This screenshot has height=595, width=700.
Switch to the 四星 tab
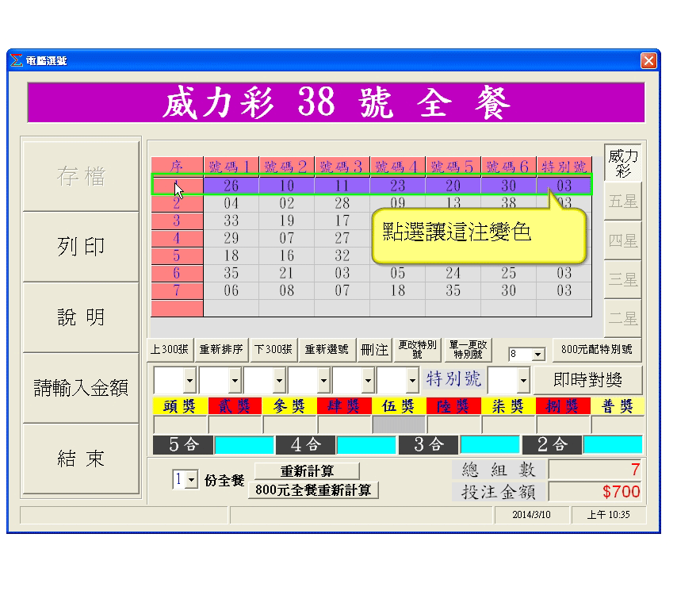[623, 240]
